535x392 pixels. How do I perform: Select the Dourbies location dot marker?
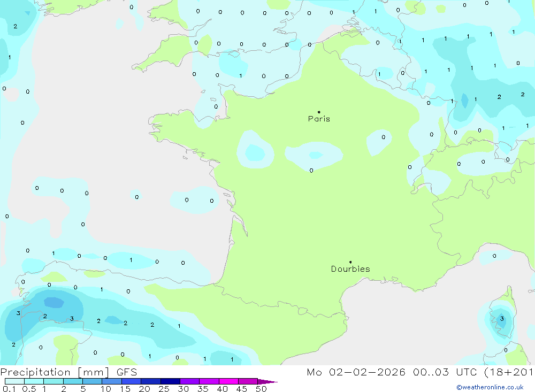350,262
